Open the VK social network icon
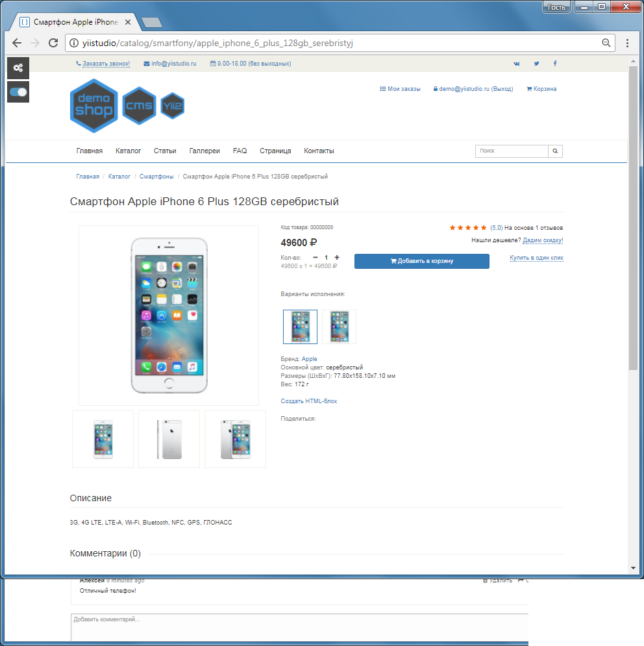 (517, 64)
